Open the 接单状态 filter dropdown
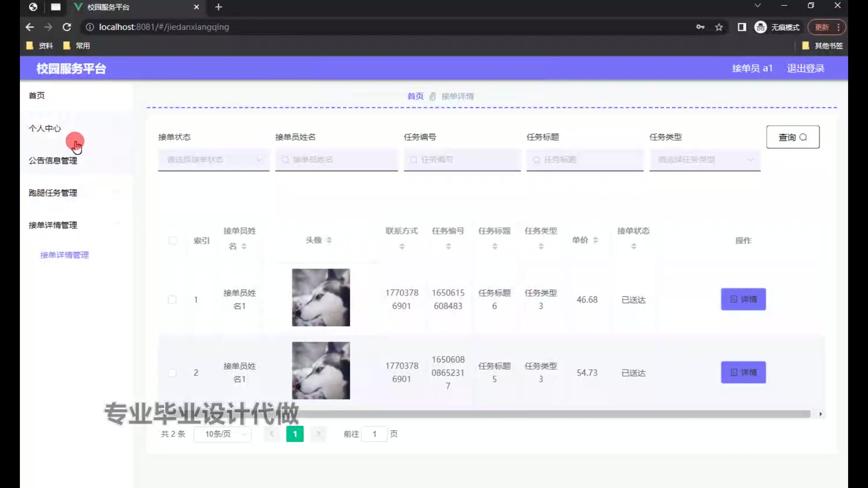The image size is (868, 488). (x=213, y=160)
